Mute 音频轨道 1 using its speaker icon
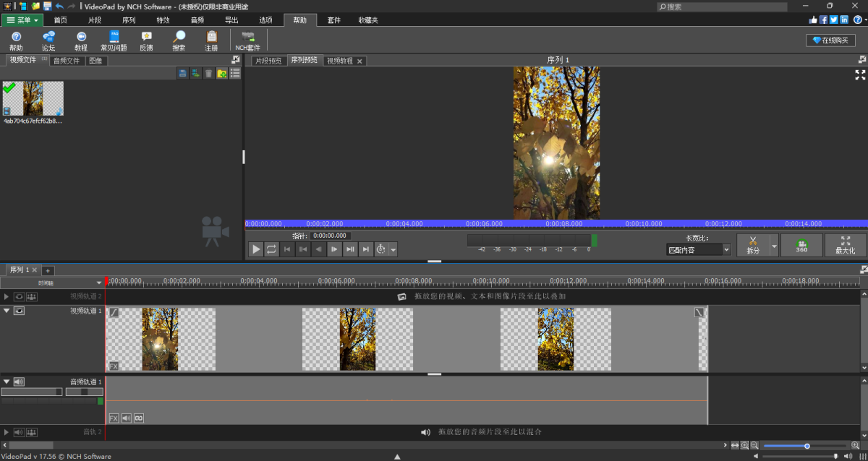868x461 pixels. pyautogui.click(x=20, y=382)
